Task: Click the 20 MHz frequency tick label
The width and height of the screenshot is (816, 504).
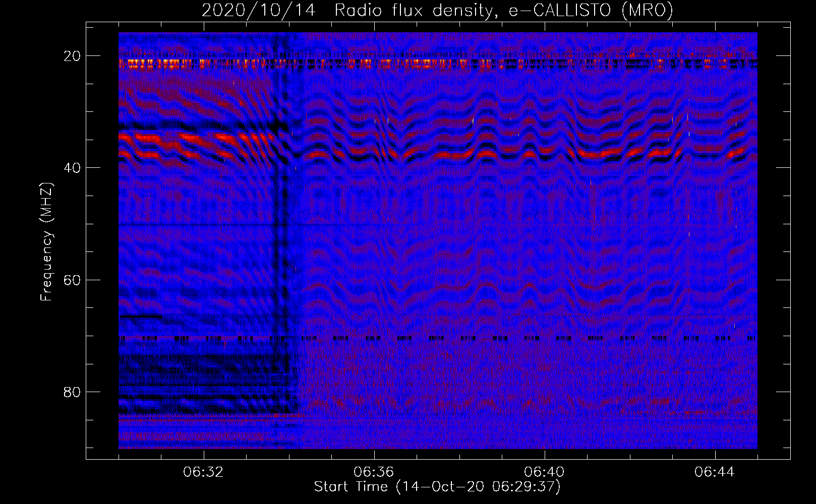Action: (73, 56)
